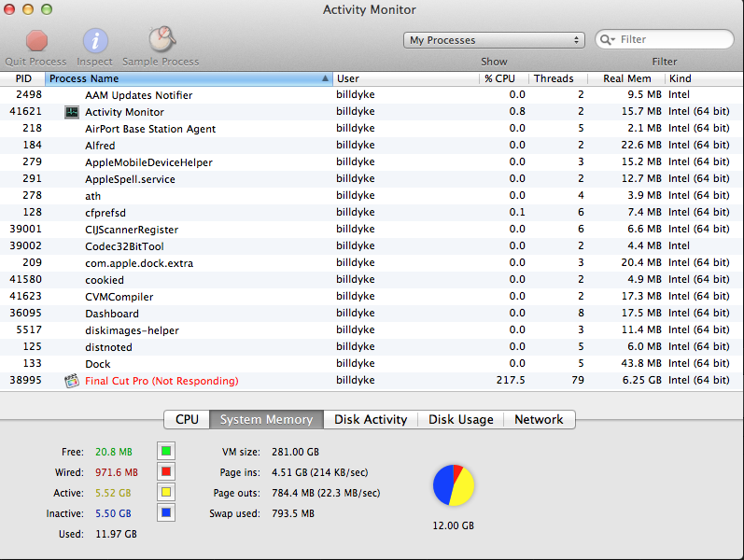Click the 217.5 CPU value
The height and width of the screenshot is (560, 744).
(x=511, y=380)
